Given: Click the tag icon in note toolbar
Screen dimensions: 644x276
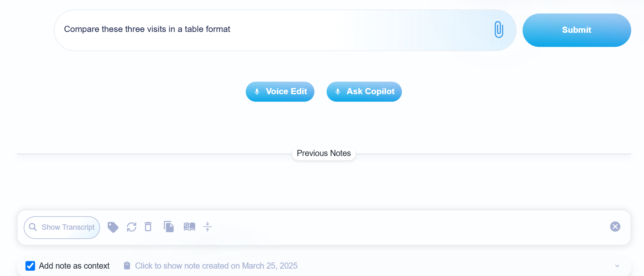Looking at the screenshot, I should [x=113, y=227].
